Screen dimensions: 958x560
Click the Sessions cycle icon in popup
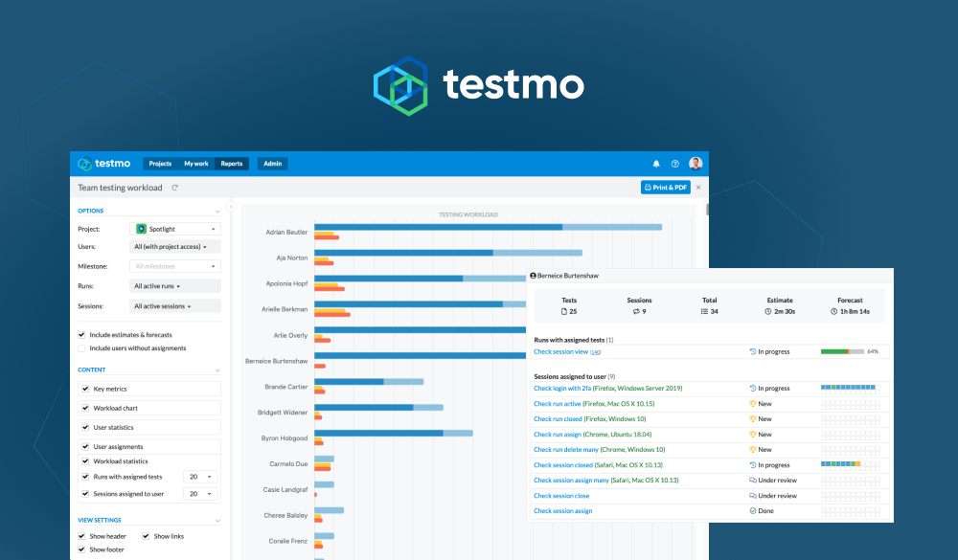pos(636,311)
